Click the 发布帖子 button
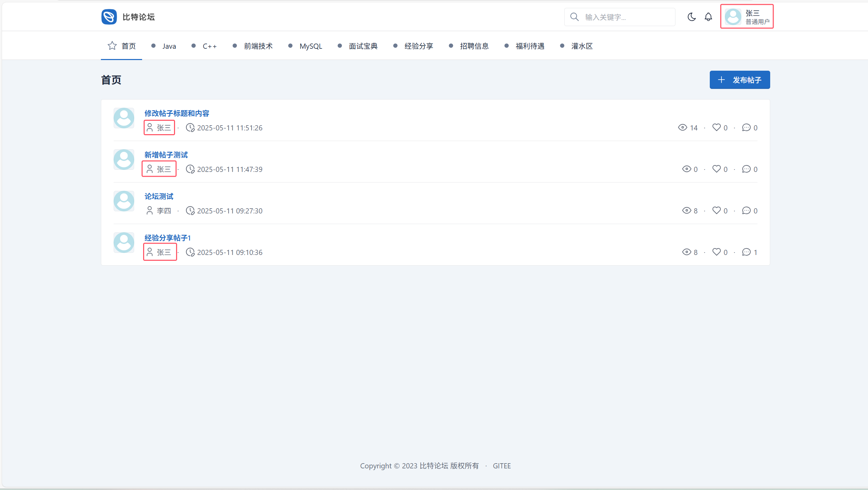Image resolution: width=868 pixels, height=490 pixels. [x=740, y=80]
